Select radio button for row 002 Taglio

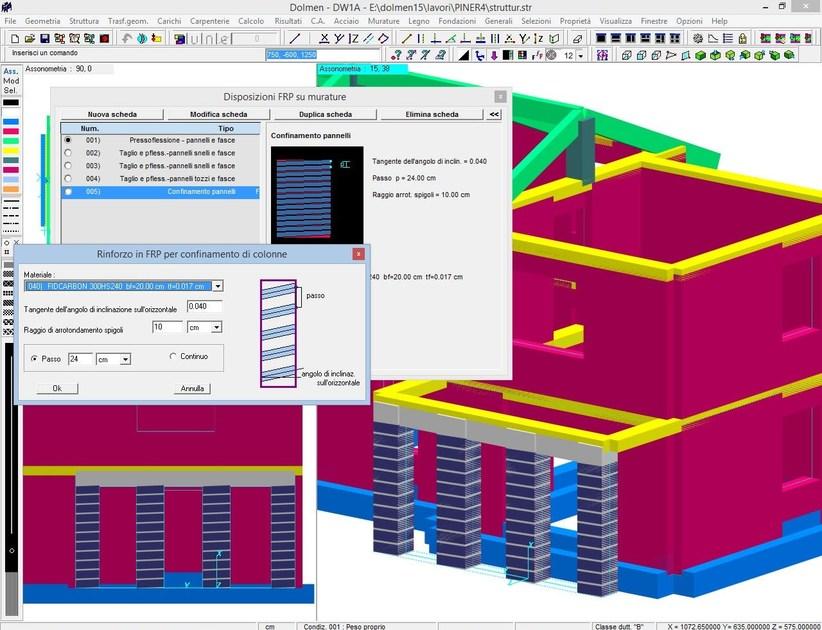68,153
